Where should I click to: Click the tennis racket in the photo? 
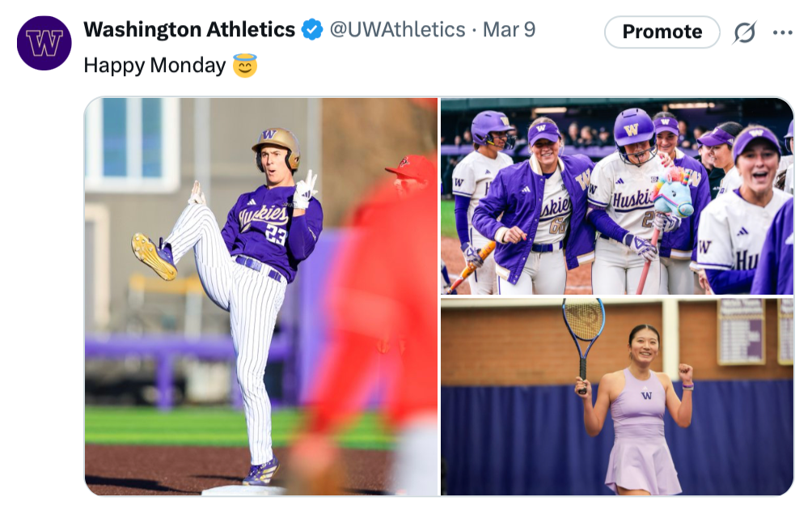click(x=583, y=324)
